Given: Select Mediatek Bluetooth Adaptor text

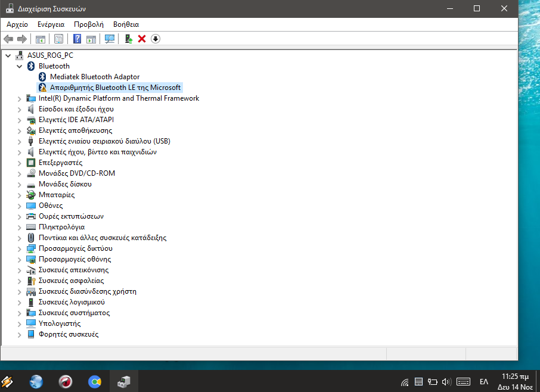Looking at the screenshot, I should (95, 77).
